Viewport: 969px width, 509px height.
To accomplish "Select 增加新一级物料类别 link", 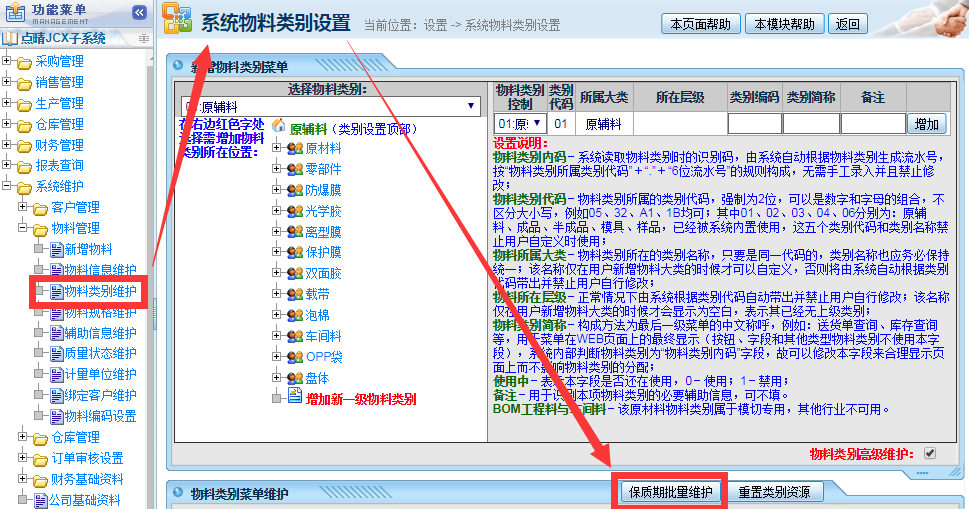I will pos(361,399).
